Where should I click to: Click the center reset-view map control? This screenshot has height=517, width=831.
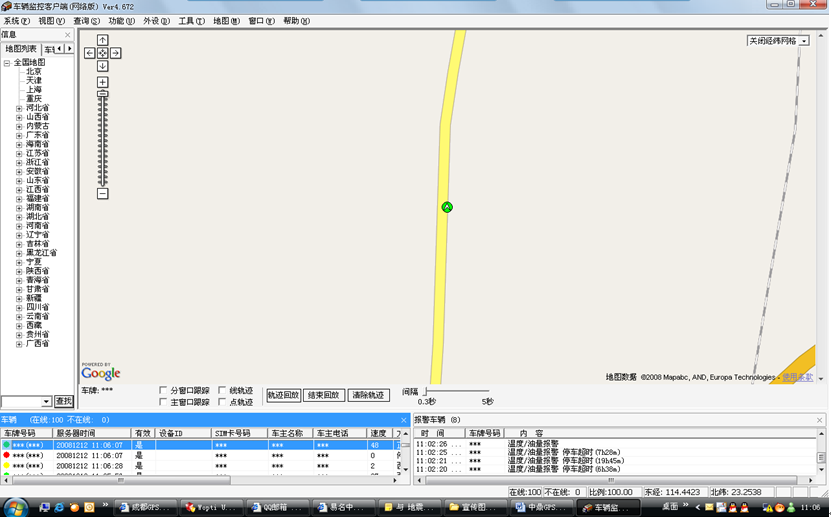tap(102, 53)
